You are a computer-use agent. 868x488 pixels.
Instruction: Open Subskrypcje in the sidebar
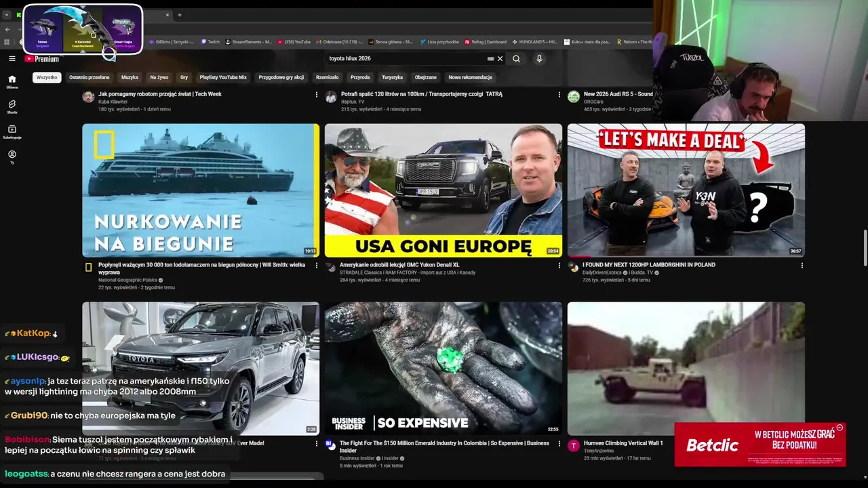(12, 131)
